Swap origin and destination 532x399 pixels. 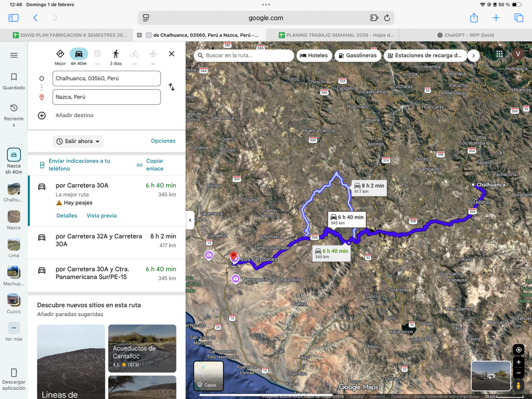tap(171, 87)
